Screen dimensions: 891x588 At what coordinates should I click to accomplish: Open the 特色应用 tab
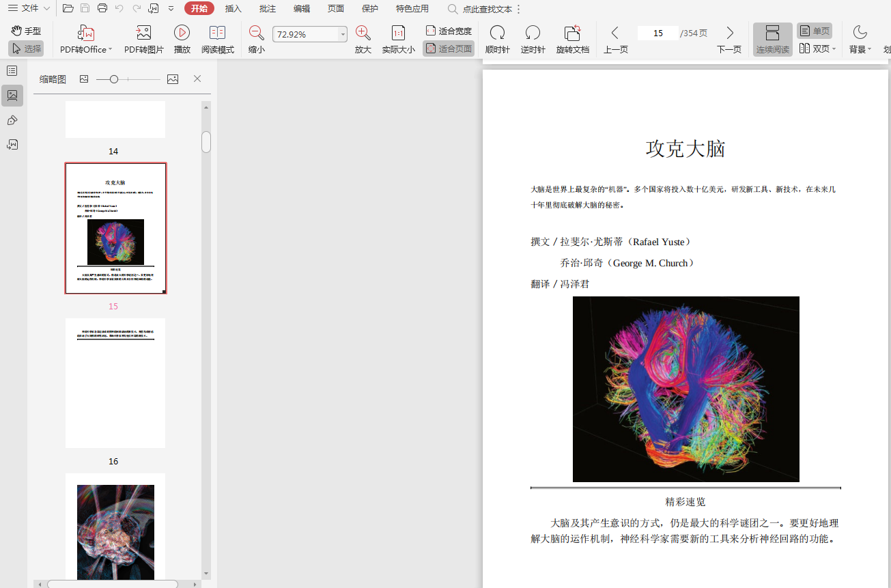[412, 9]
